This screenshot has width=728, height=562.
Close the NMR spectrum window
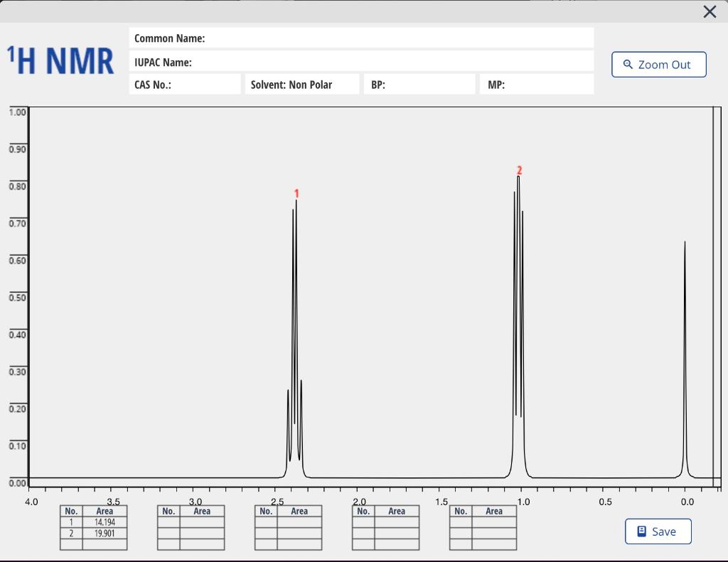click(709, 11)
